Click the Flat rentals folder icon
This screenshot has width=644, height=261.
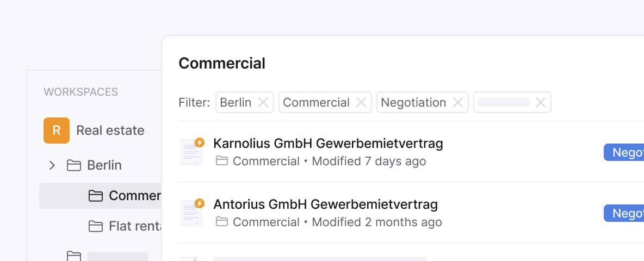[x=96, y=226]
